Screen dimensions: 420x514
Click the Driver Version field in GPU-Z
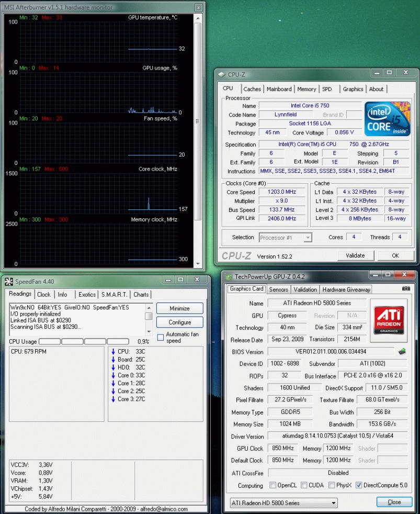click(337, 435)
